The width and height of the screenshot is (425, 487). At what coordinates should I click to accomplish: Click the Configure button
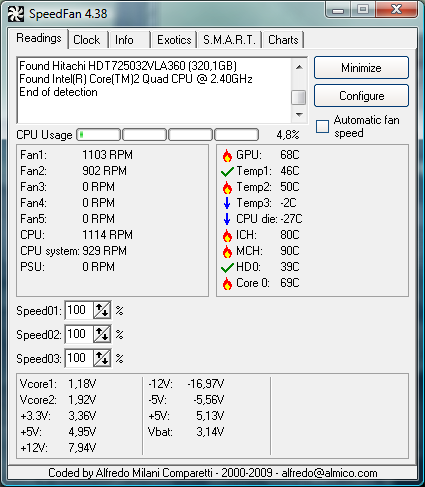(361, 96)
